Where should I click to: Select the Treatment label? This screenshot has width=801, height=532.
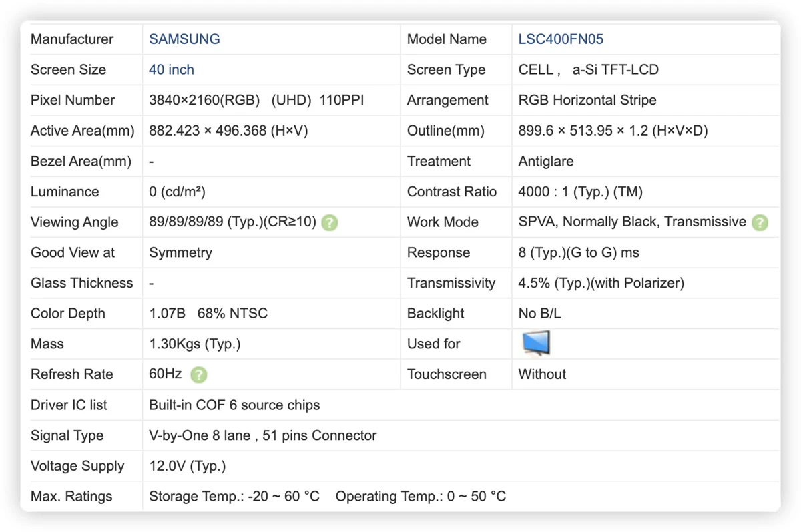tap(439, 161)
